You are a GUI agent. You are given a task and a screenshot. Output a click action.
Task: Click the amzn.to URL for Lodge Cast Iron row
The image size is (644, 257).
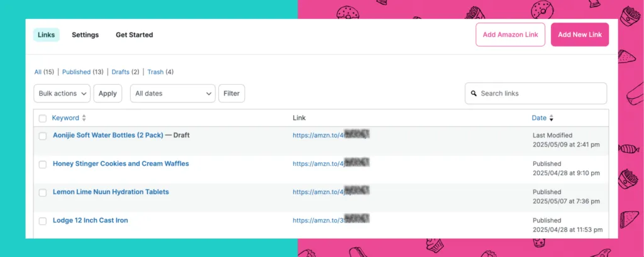click(331, 220)
